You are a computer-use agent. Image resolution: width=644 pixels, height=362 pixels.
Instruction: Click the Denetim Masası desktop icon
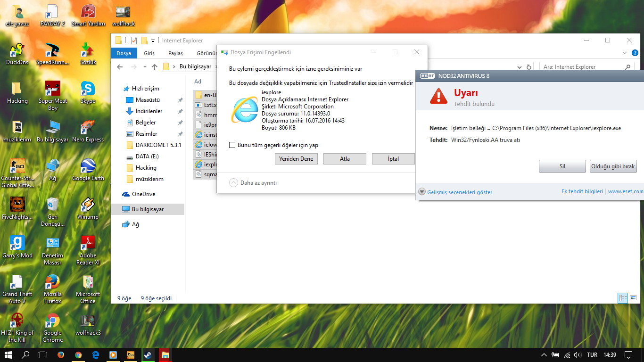(52, 250)
